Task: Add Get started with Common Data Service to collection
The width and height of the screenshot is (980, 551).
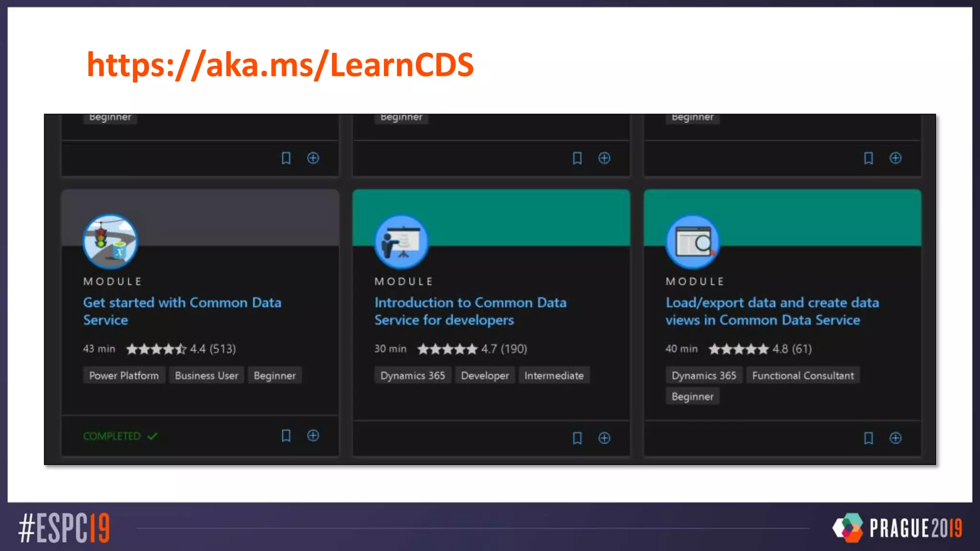Action: pos(313,436)
